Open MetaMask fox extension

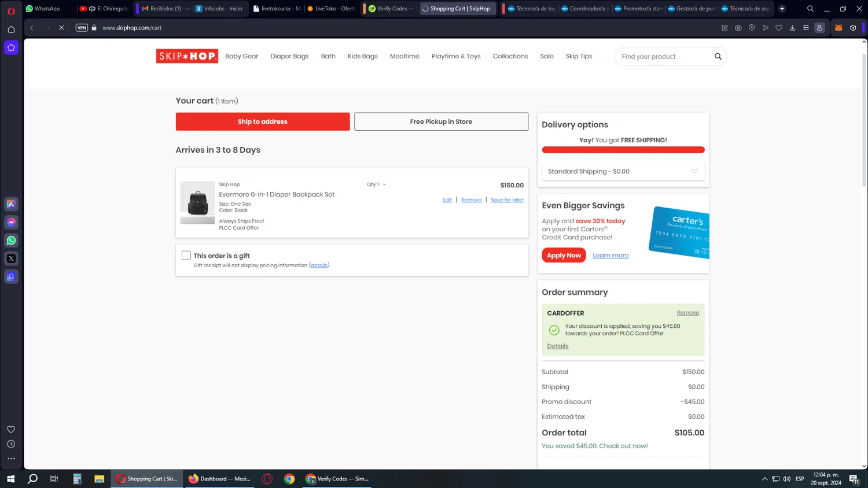(838, 28)
